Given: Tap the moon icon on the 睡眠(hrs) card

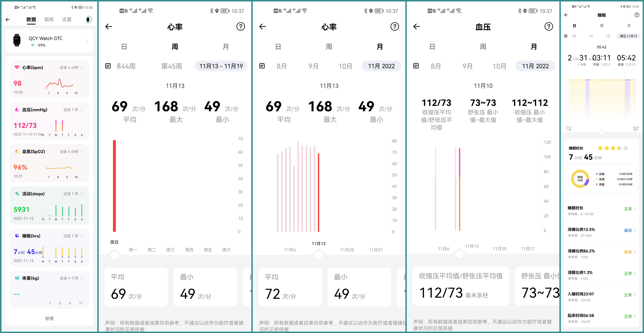Looking at the screenshot, I should tap(17, 236).
